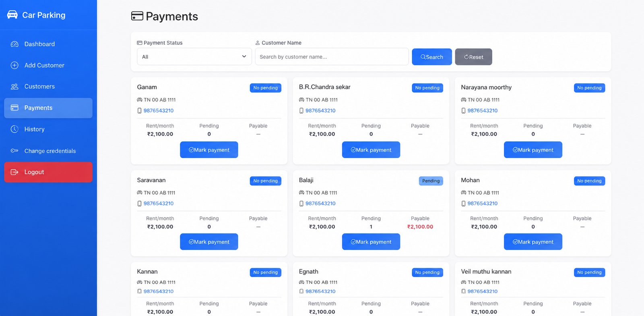The image size is (644, 316).
Task: Focus the customer name search field
Action: coord(332,57)
